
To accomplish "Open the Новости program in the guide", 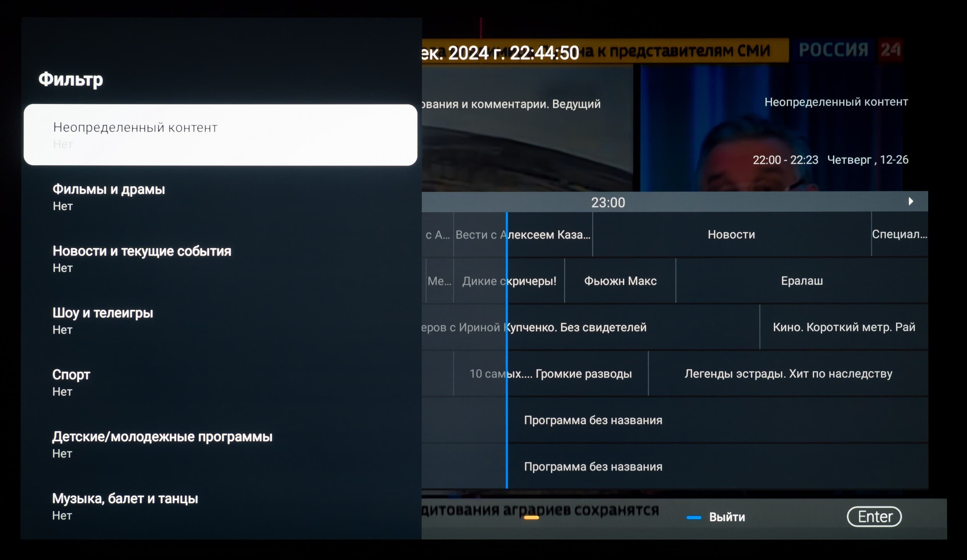I will click(731, 234).
